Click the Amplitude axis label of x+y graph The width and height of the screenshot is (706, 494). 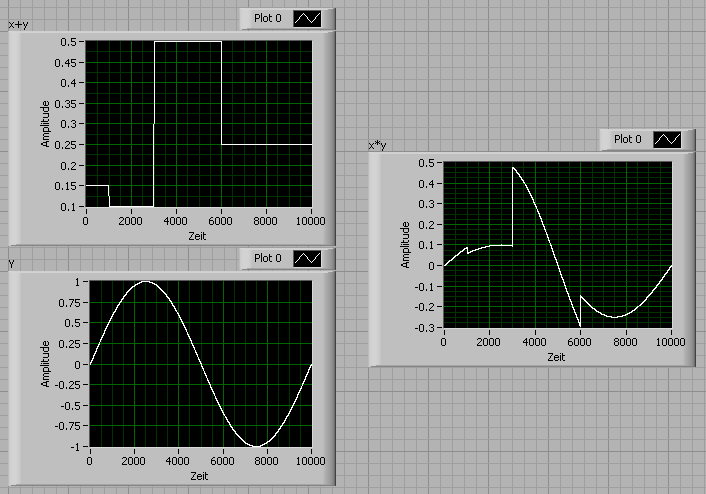click(x=45, y=124)
